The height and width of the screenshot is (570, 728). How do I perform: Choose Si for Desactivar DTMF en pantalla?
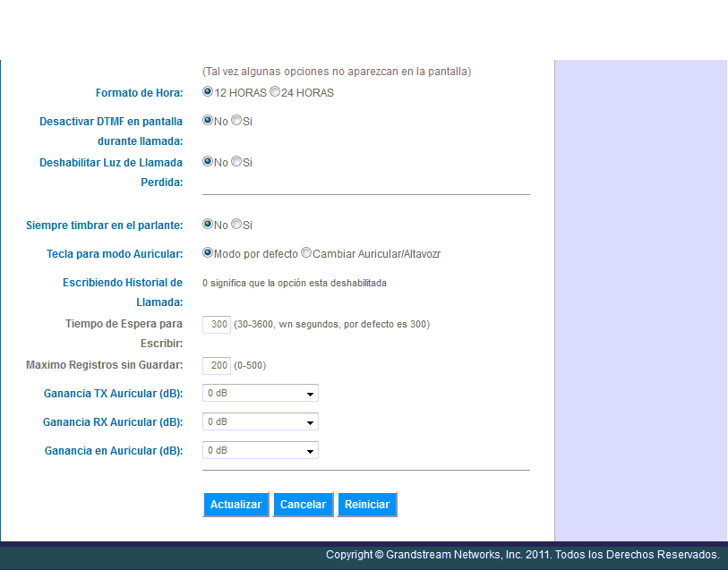point(236,121)
